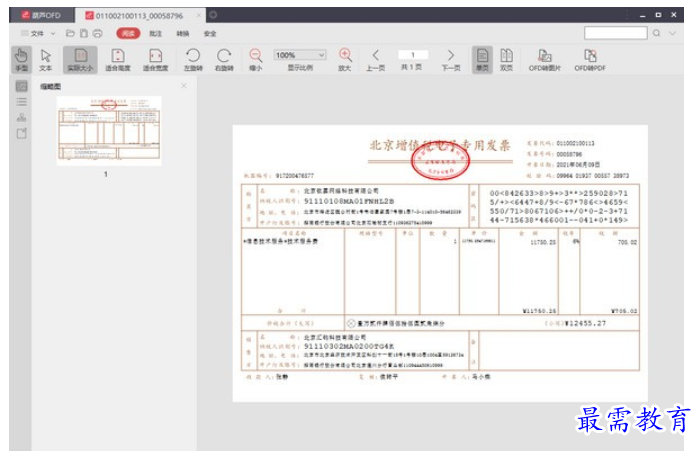Screen dimensions: 699x451
Task: Close the 缩略图 thumbnail panel
Action: (184, 86)
